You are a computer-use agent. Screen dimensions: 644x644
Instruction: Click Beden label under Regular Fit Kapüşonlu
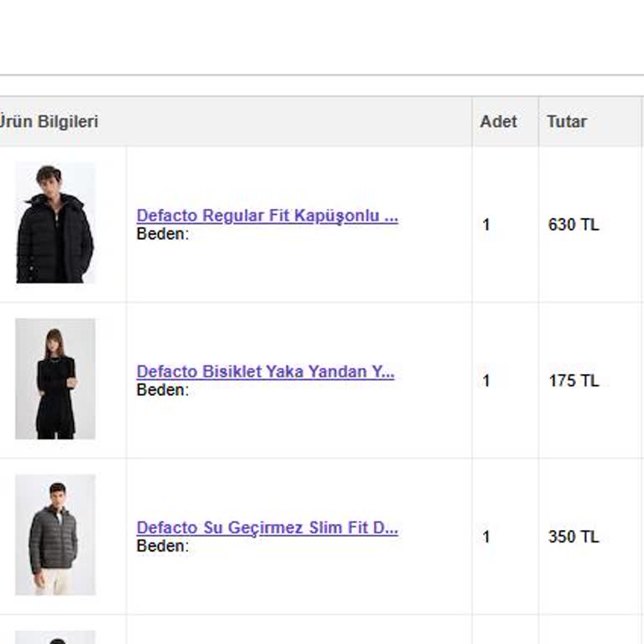click(163, 234)
